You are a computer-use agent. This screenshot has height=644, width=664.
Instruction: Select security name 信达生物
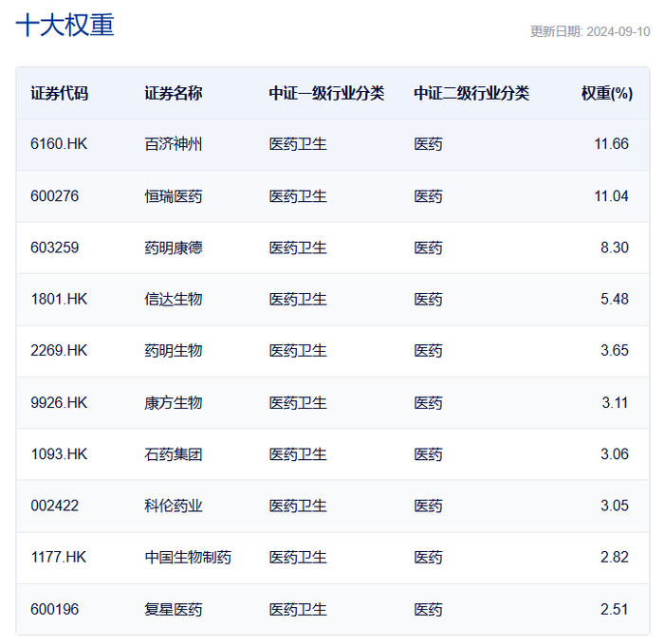[174, 300]
